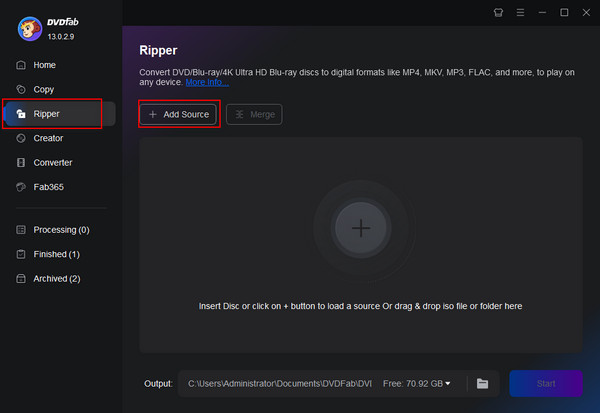600x413 pixels.
Task: Select the Ripper module
Action: (59, 114)
